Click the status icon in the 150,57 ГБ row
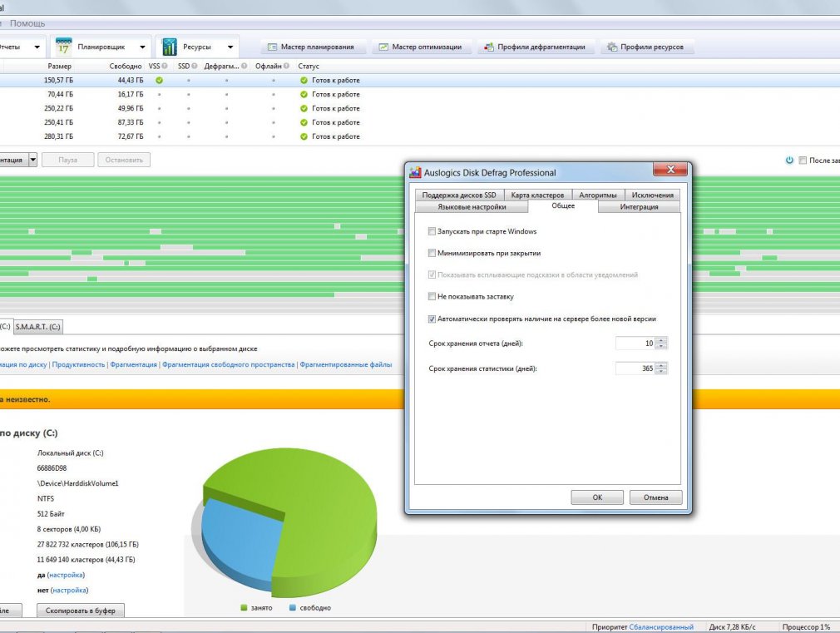The image size is (840, 633). coord(304,81)
